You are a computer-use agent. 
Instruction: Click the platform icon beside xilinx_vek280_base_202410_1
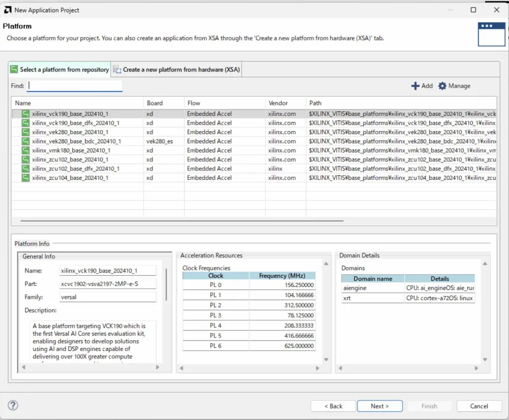25,132
